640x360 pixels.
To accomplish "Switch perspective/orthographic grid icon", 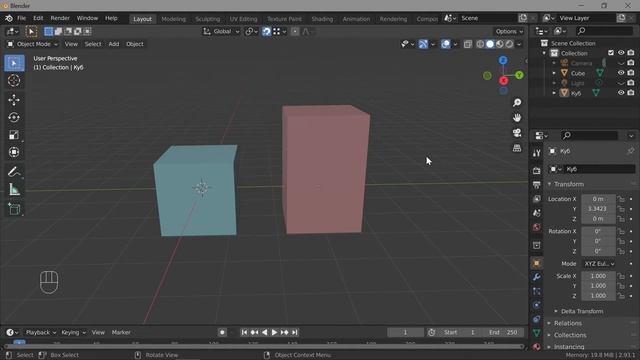I will 517,148.
